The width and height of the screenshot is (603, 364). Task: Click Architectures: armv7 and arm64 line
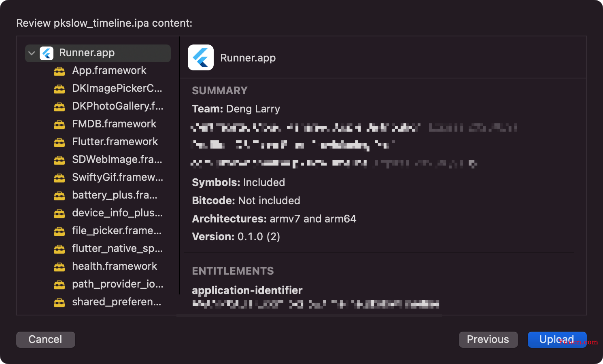pyautogui.click(x=274, y=219)
